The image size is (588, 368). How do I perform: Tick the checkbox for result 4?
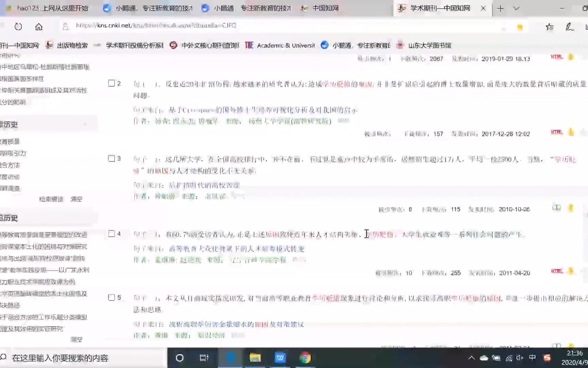111,234
